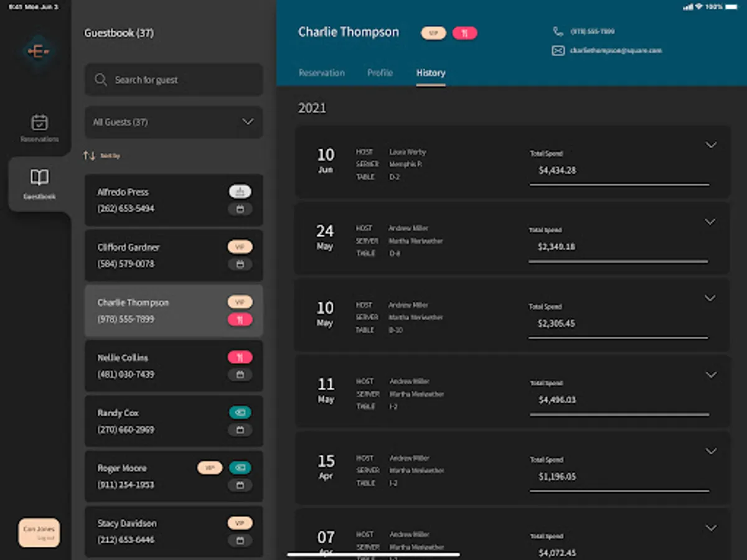Click the Wi-Fi icon in the status bar
747x560 pixels.
pos(698,7)
